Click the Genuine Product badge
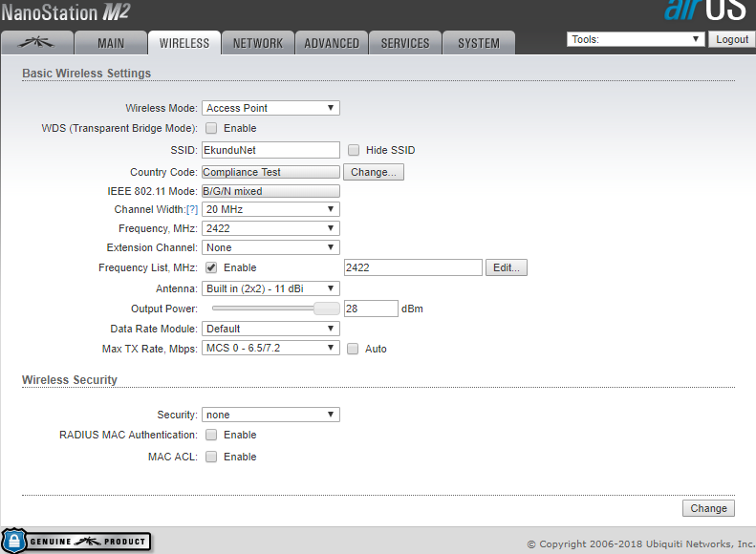 click(x=76, y=541)
